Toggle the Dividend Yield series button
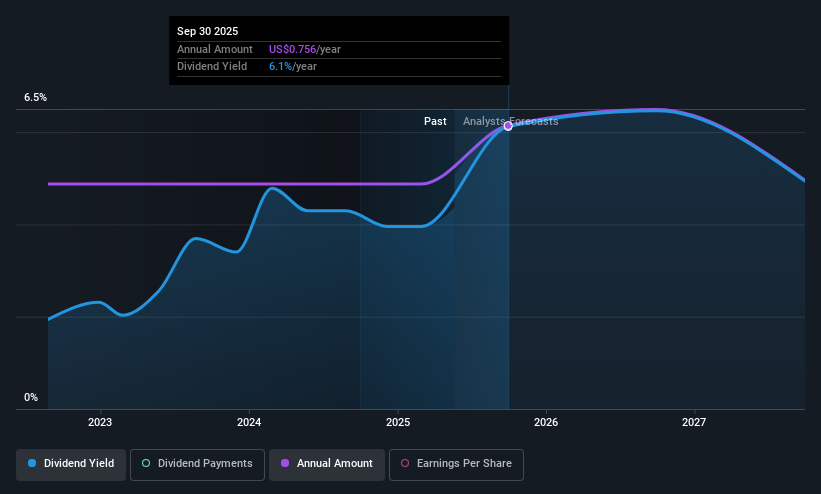The image size is (821, 494). (71, 465)
